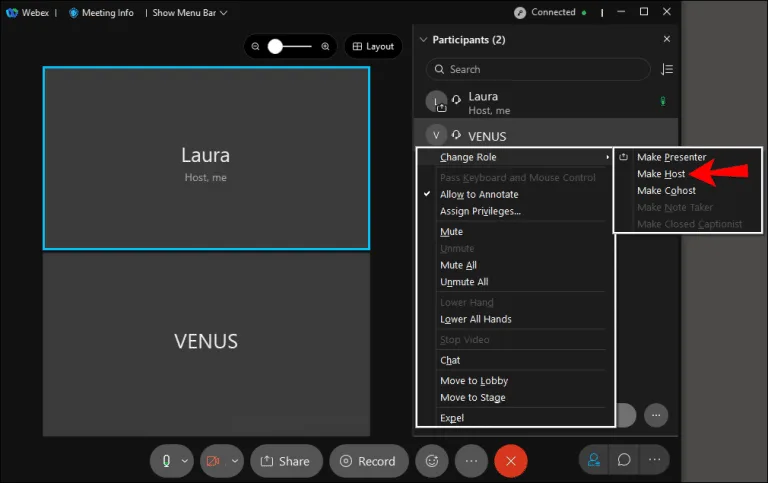Open the Change Role submenu
Screen dimensions: 768x483
pos(515,157)
